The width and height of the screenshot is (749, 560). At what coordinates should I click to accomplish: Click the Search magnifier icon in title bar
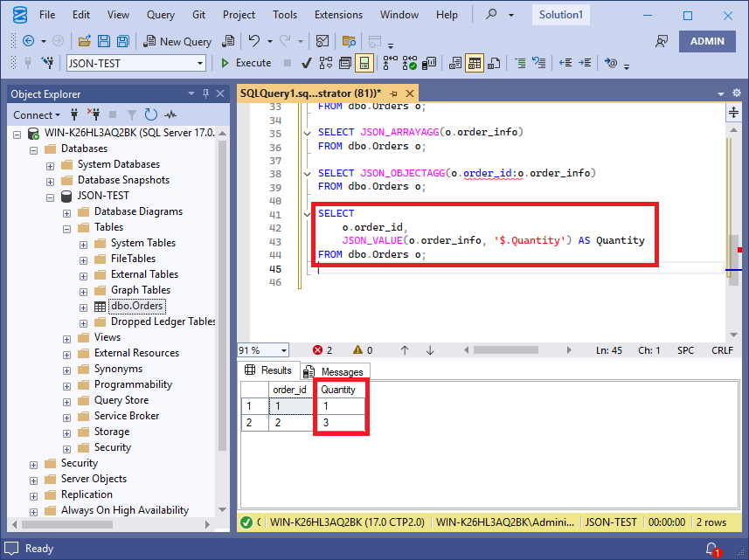click(491, 15)
